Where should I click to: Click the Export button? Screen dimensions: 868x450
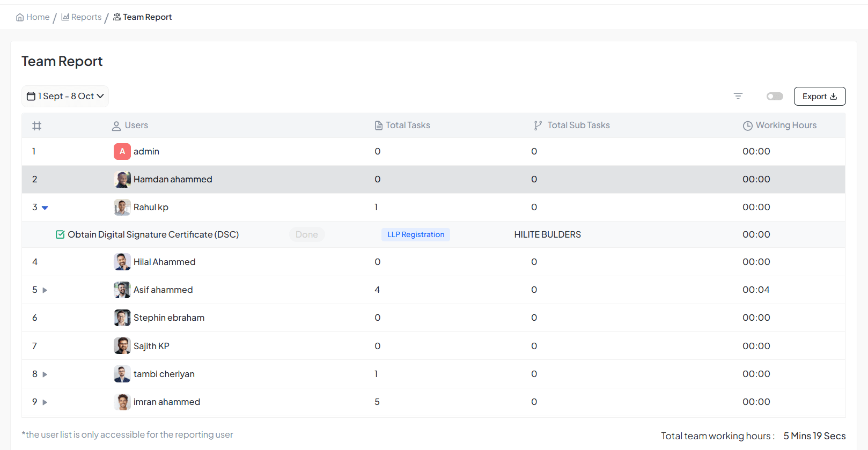click(819, 97)
